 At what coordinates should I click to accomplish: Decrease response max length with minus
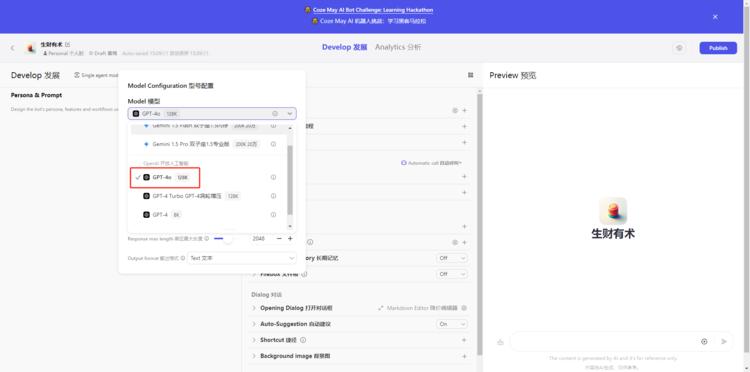[279, 238]
